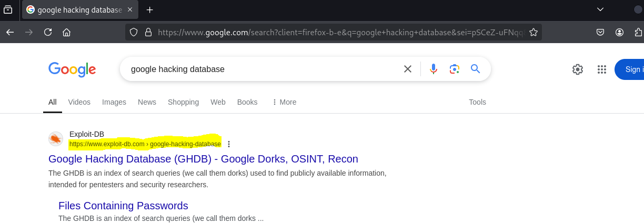
Task: Click the Exploit-DB site favicon
Action: 56,139
